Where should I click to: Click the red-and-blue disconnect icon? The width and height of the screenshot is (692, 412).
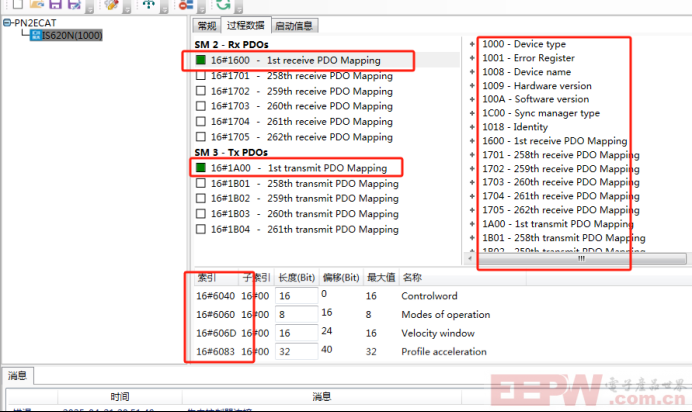186,4
